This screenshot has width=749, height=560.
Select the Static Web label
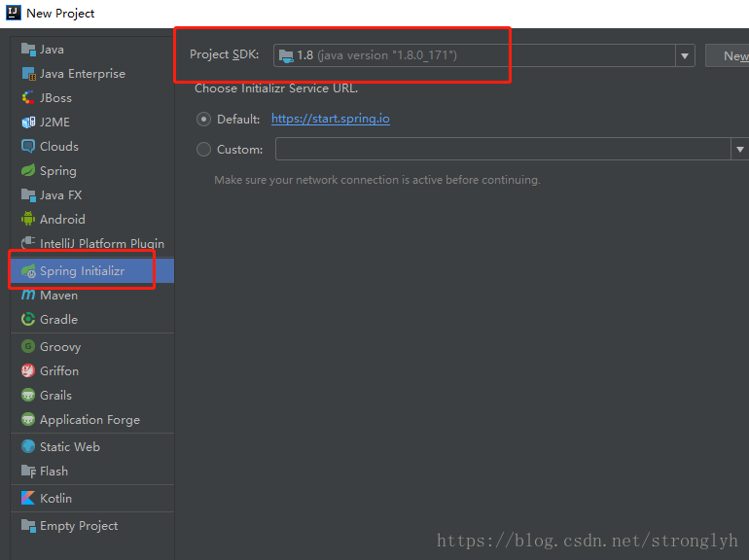pos(70,446)
